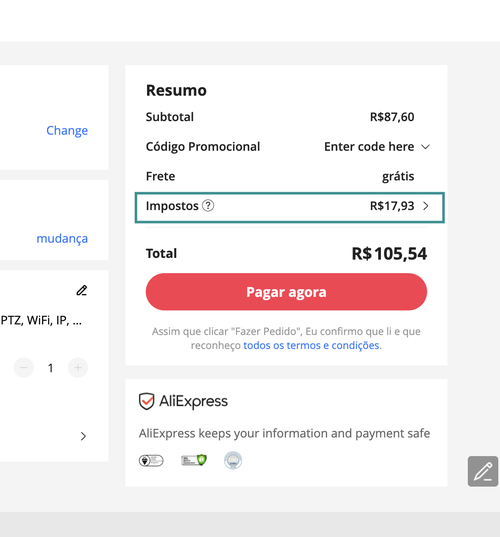The image size is (500, 537).
Task: Click the mudança link
Action: (62, 238)
